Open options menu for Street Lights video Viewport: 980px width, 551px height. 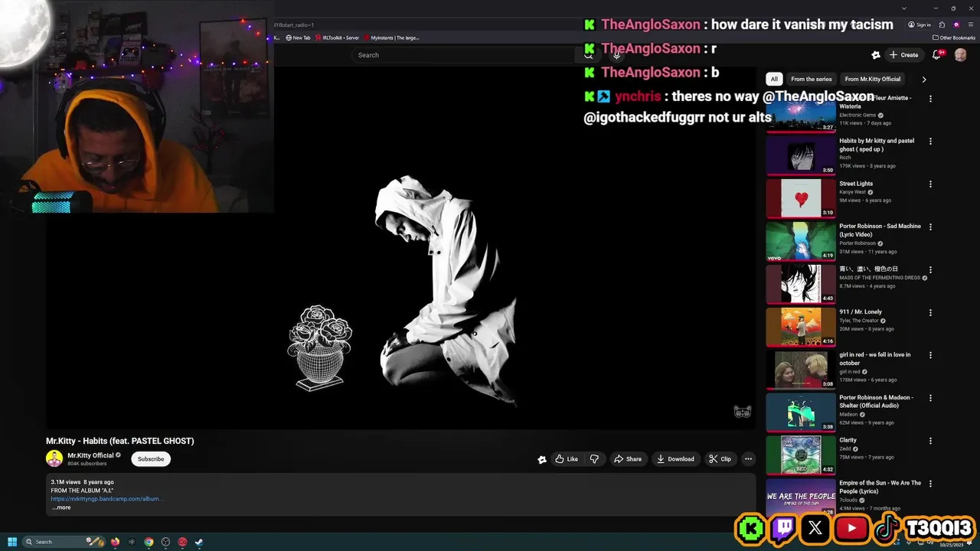930,184
